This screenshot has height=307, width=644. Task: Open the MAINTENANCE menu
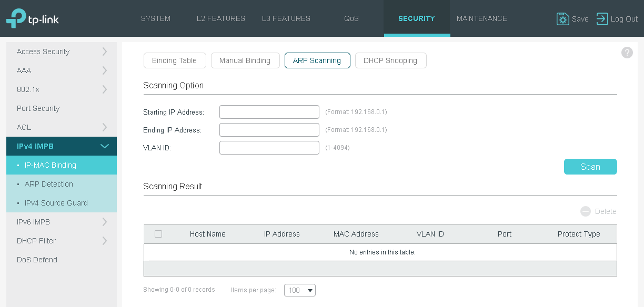[482, 18]
